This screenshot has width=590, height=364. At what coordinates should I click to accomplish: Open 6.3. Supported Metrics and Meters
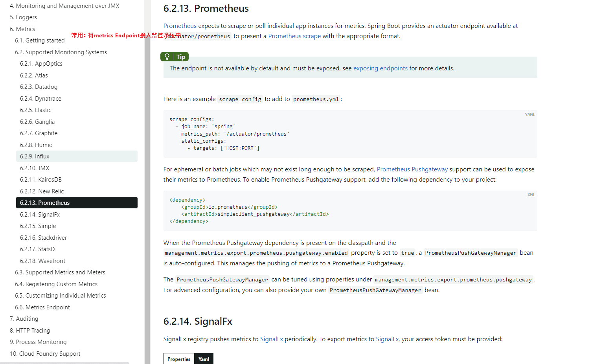(x=60, y=272)
